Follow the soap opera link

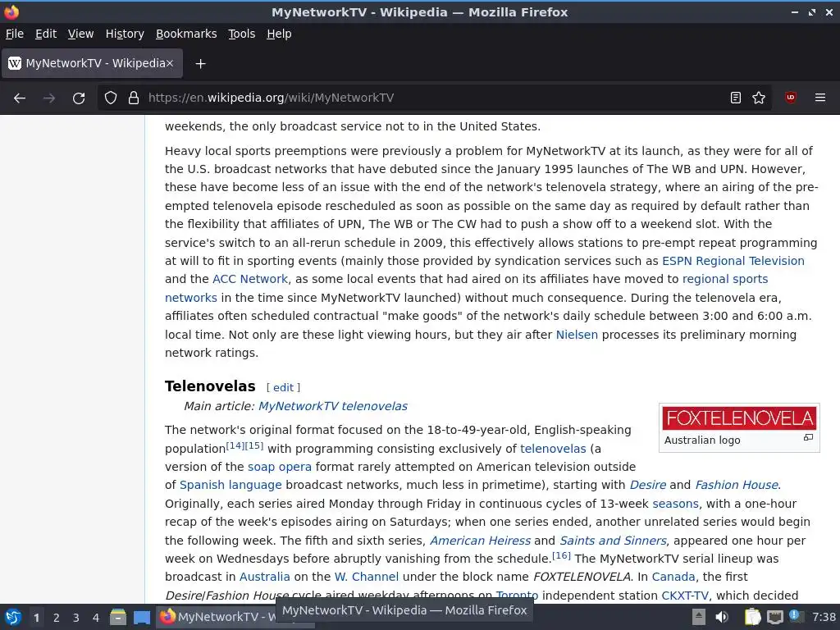[x=279, y=467]
